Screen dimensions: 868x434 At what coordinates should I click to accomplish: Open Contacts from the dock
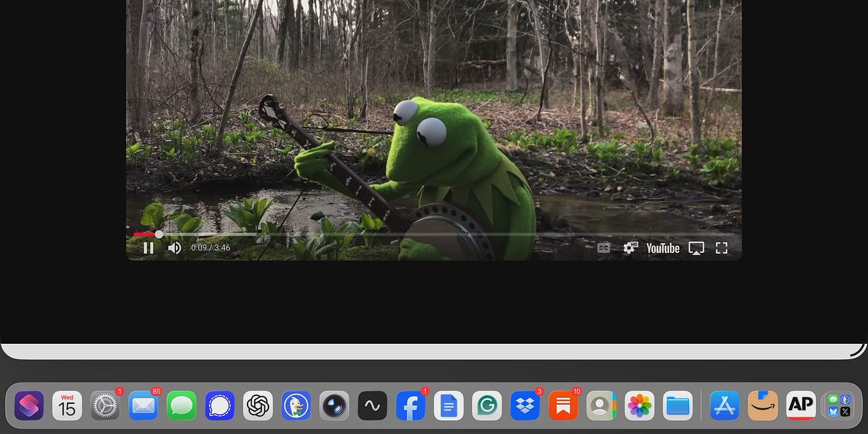pos(601,405)
